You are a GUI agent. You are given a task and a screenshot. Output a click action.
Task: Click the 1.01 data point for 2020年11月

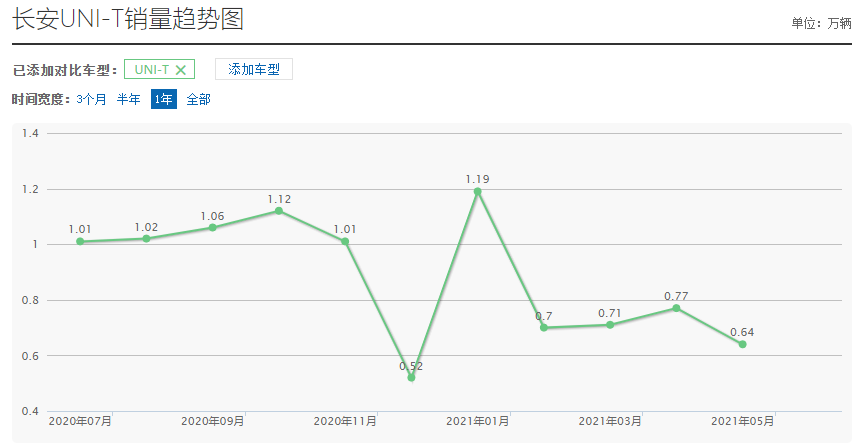pos(345,241)
